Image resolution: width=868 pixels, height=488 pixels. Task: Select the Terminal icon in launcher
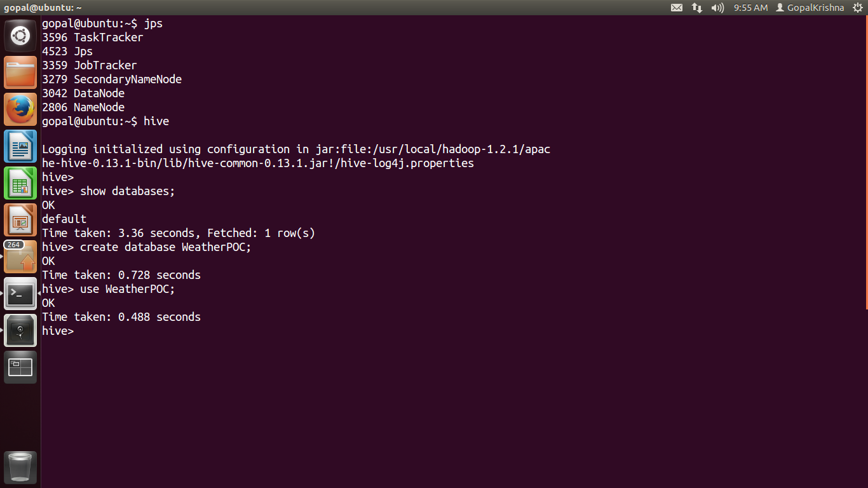(20, 294)
